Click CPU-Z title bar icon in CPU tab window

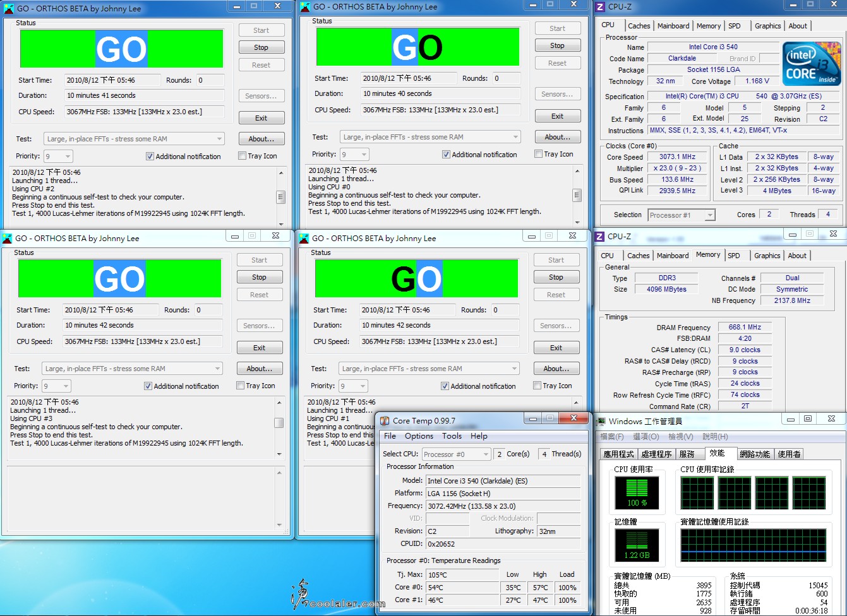pyautogui.click(x=600, y=7)
